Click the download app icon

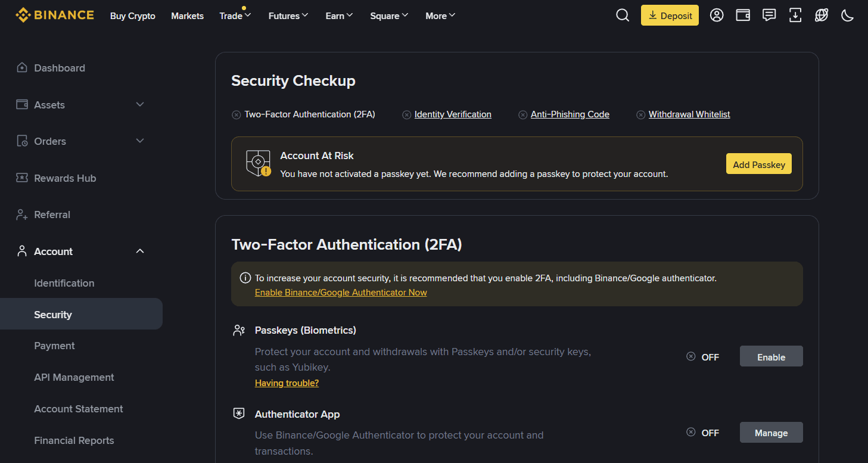[x=795, y=15]
